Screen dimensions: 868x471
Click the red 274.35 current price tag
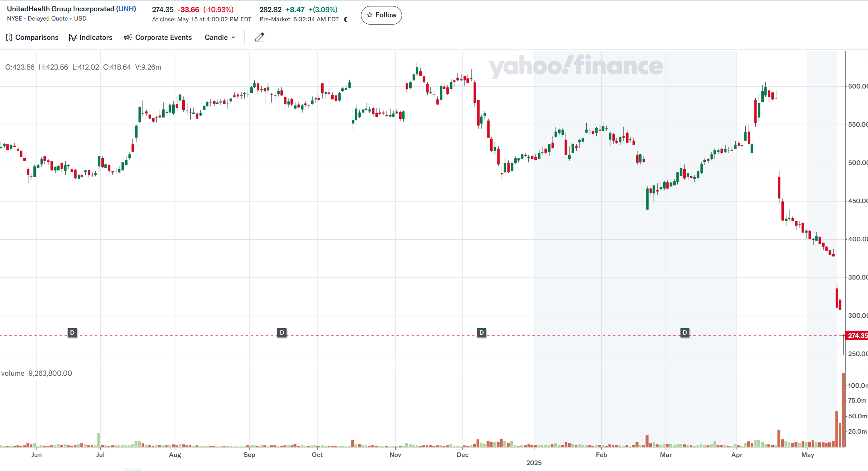(x=857, y=335)
